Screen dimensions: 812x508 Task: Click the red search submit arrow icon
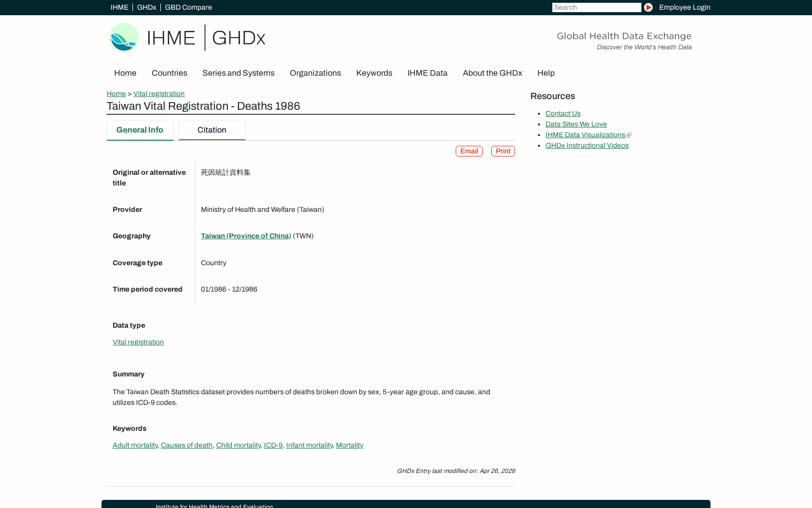pos(648,7)
